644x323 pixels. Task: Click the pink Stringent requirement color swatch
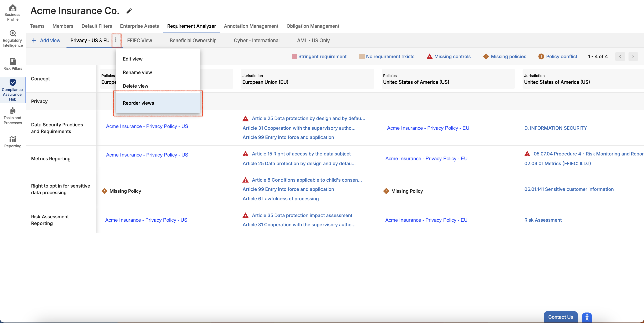click(294, 56)
